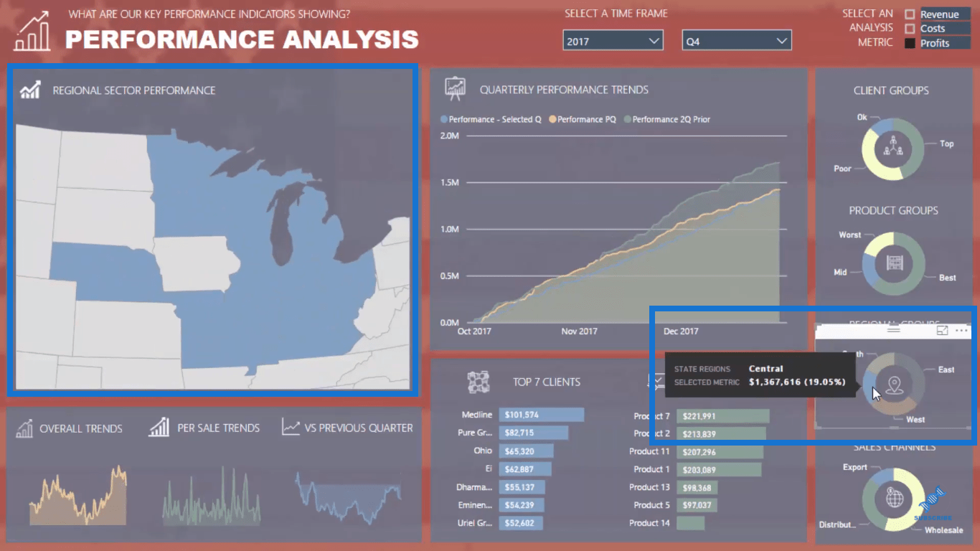This screenshot has height=551, width=980.
Task: Click the Top label of Client Groups donut
Action: [x=947, y=143]
